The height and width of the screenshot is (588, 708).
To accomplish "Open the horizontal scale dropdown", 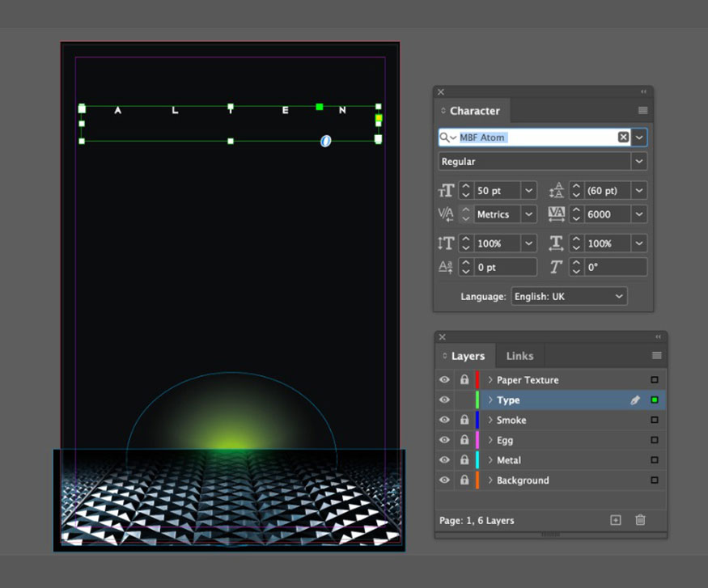I will click(639, 243).
